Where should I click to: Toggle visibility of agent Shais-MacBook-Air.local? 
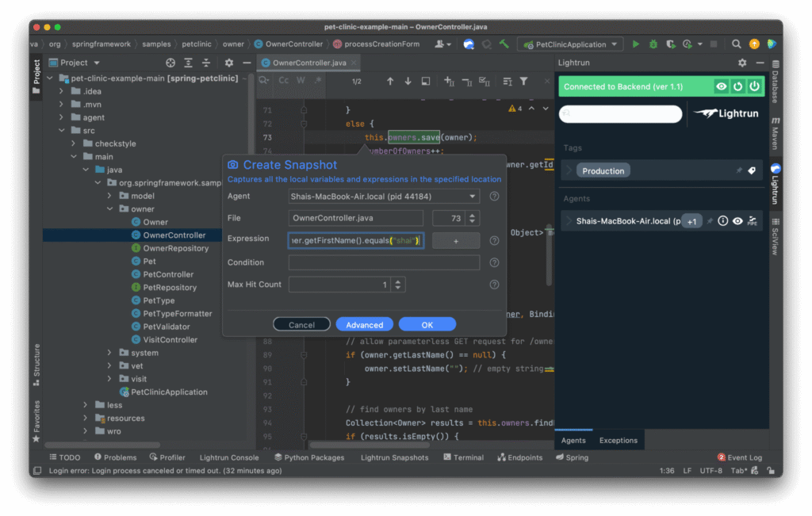pyautogui.click(x=737, y=221)
